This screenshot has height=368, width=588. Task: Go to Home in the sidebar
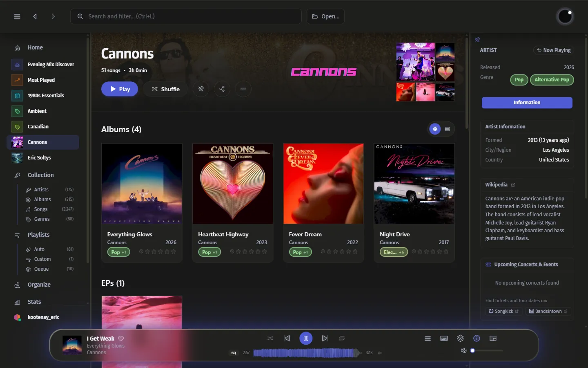pos(35,47)
